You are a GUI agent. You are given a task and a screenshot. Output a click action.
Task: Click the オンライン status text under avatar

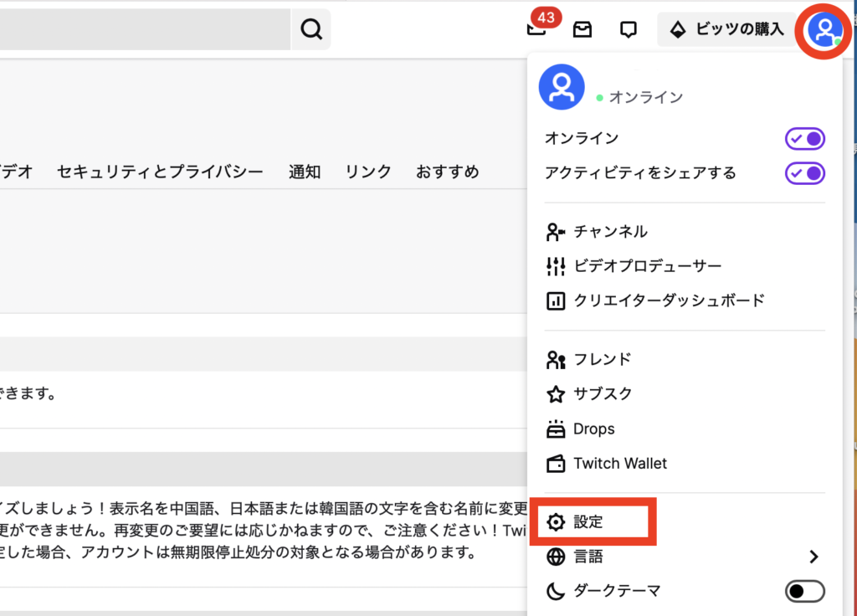[x=646, y=97]
